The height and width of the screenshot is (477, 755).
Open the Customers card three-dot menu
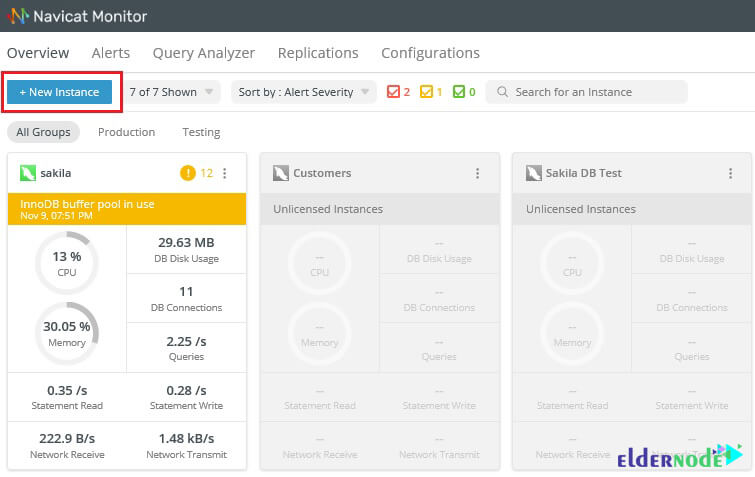(478, 173)
